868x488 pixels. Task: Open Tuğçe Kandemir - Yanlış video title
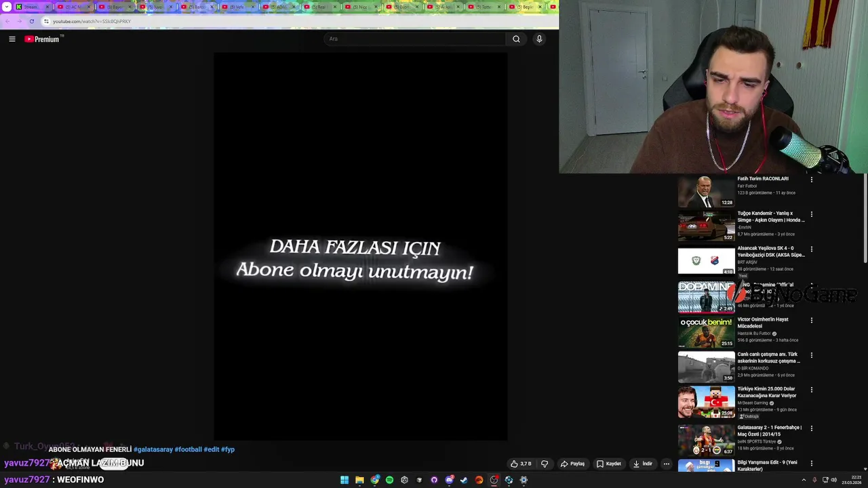point(771,217)
